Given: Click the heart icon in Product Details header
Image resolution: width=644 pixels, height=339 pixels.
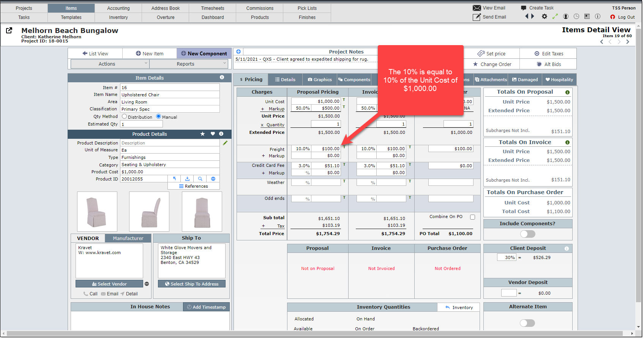Looking at the screenshot, I should click(x=213, y=134).
